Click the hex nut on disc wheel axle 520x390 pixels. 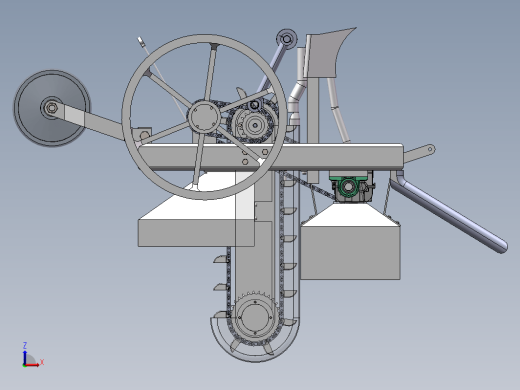51,108
